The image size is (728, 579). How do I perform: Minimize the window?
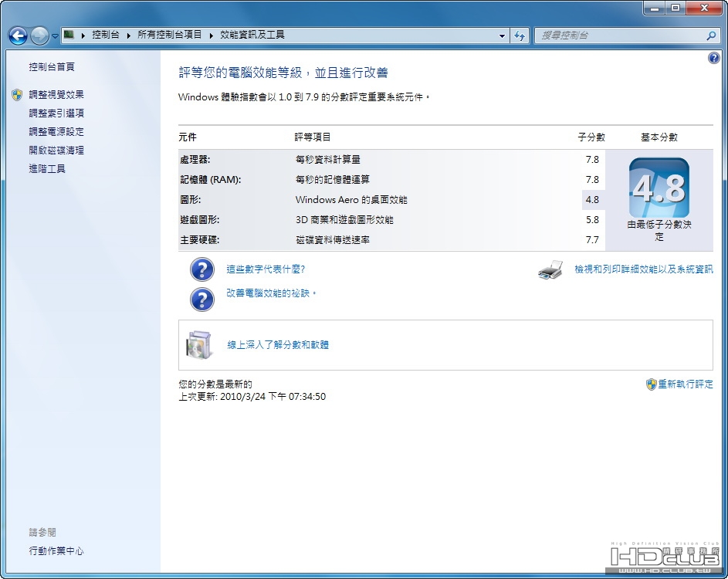(x=655, y=8)
